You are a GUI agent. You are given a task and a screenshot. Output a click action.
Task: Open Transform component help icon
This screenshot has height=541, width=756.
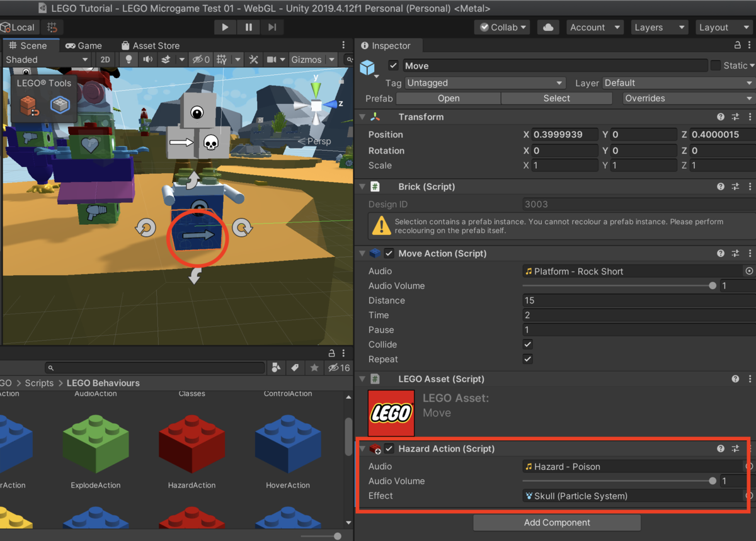point(720,117)
